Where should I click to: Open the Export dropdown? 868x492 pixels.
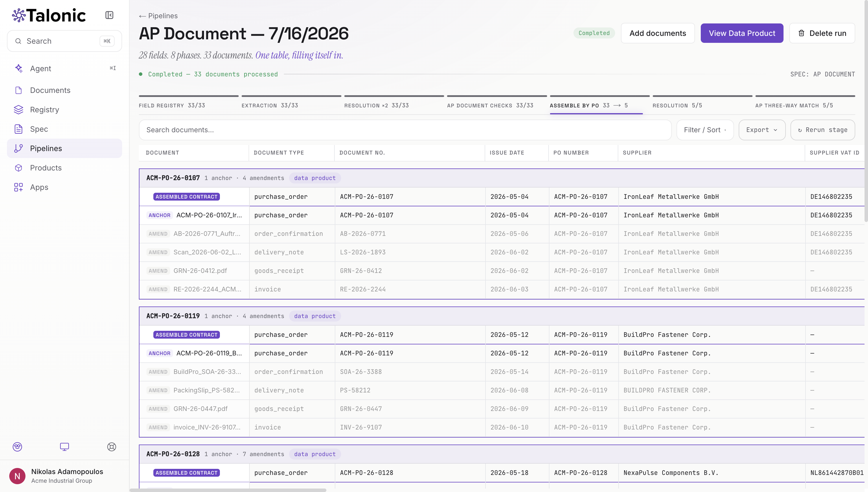click(762, 130)
